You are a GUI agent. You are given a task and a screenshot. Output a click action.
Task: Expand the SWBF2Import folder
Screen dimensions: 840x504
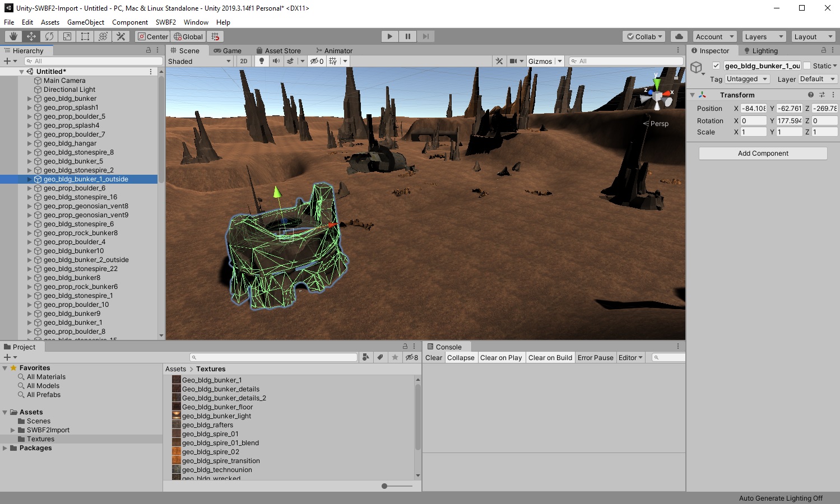13,430
